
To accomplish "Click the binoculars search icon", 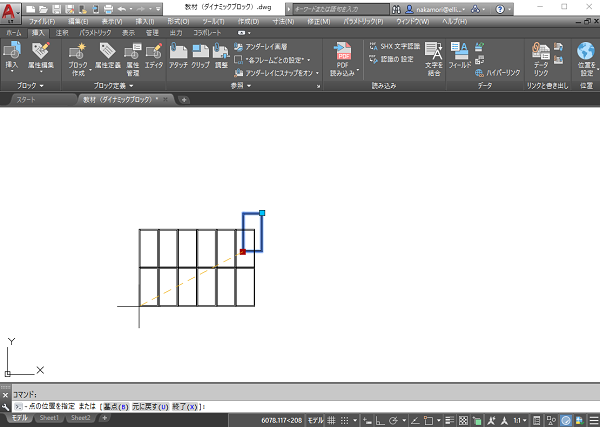I will [x=396, y=9].
